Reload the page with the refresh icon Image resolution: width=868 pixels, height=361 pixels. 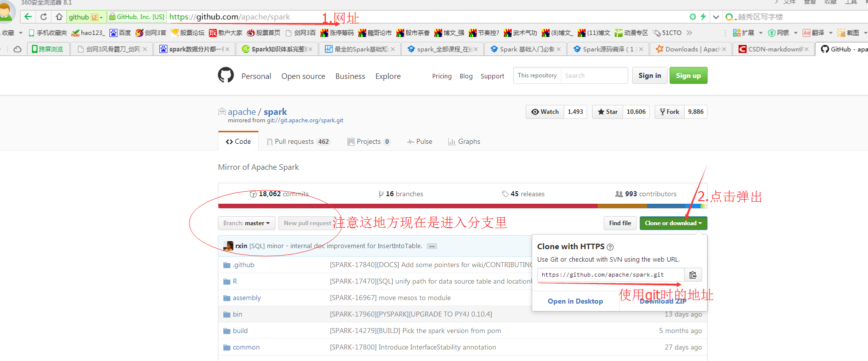43,16
